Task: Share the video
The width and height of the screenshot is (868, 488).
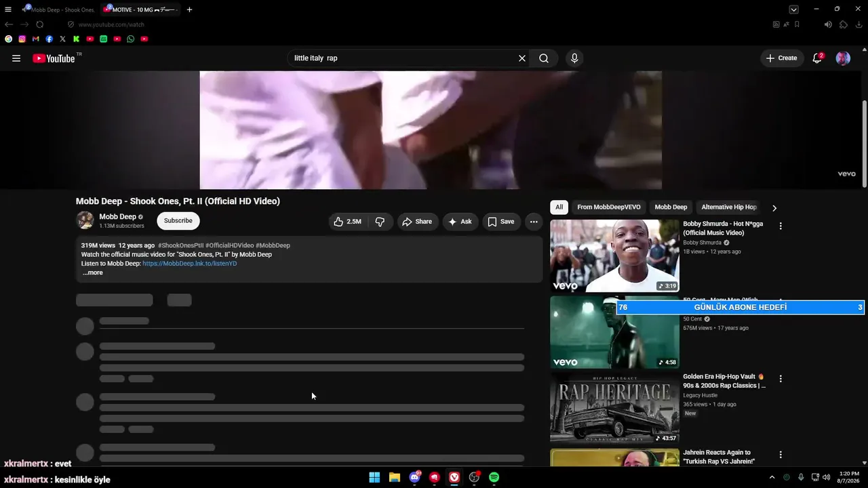Action: point(417,222)
